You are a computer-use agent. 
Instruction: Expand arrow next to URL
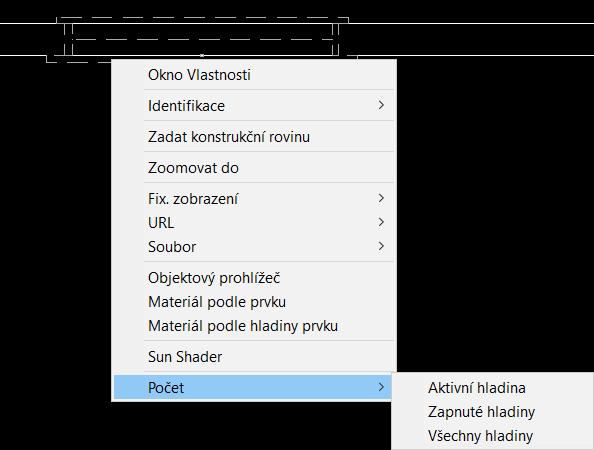[381, 222]
